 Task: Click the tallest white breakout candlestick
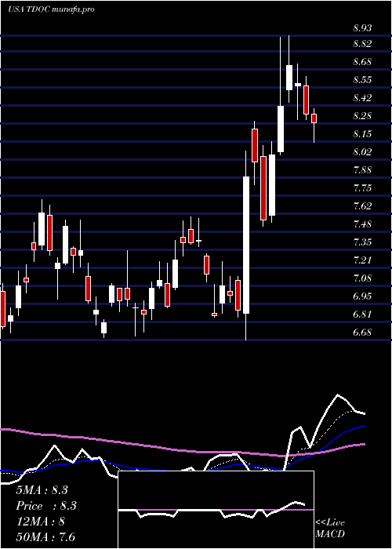point(246,245)
